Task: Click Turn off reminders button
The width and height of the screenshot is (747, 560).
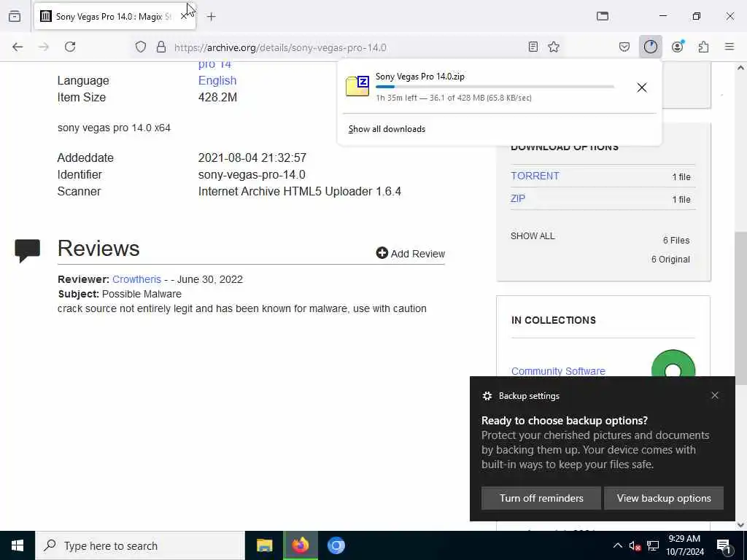Action: [x=541, y=498]
